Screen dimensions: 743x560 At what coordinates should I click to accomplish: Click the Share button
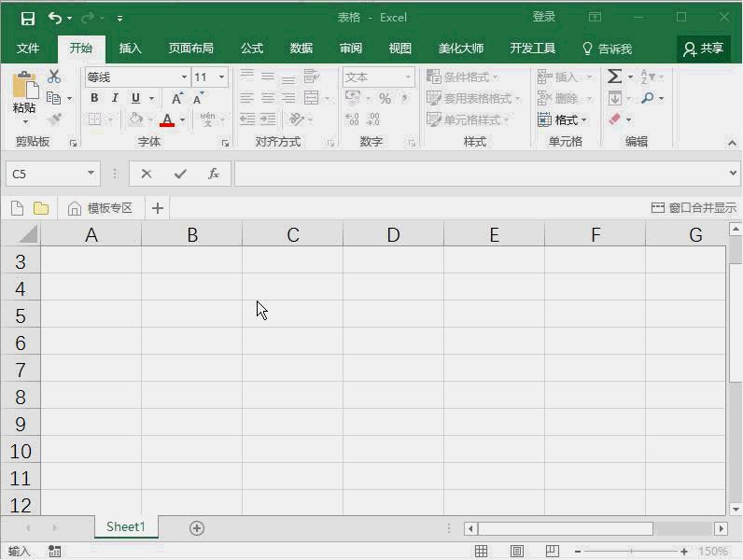pos(703,49)
